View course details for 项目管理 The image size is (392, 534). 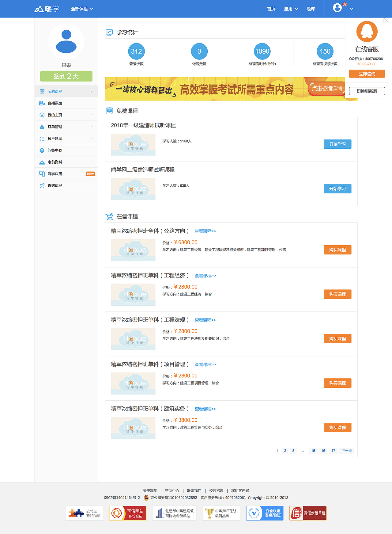tap(205, 364)
